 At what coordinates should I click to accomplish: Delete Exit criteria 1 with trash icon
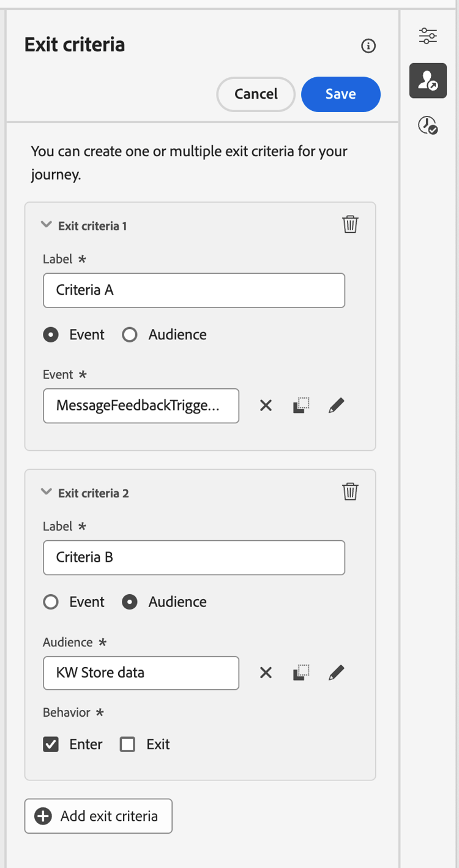(350, 224)
